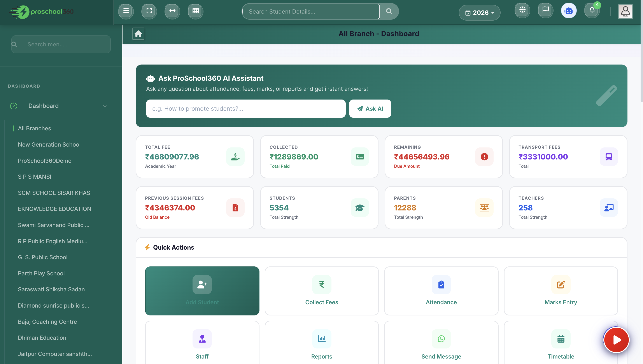Click the ₹46809077.96 total fee value
643x364 pixels.
(x=172, y=157)
